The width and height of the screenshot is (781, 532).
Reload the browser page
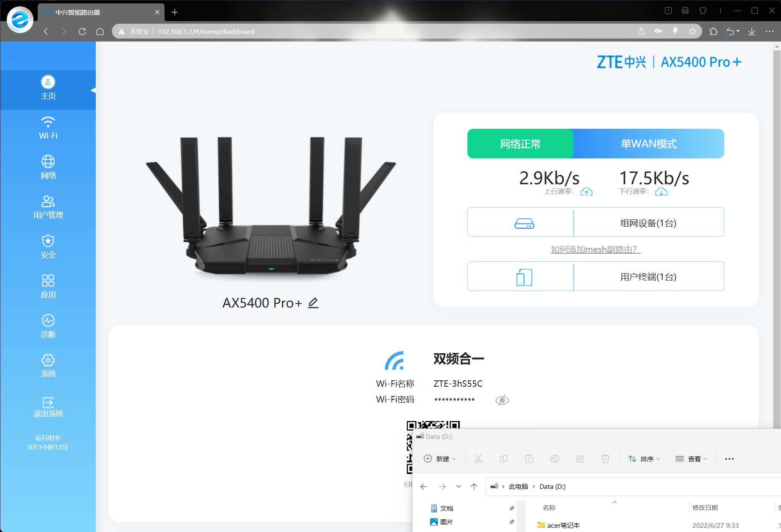pos(82,31)
